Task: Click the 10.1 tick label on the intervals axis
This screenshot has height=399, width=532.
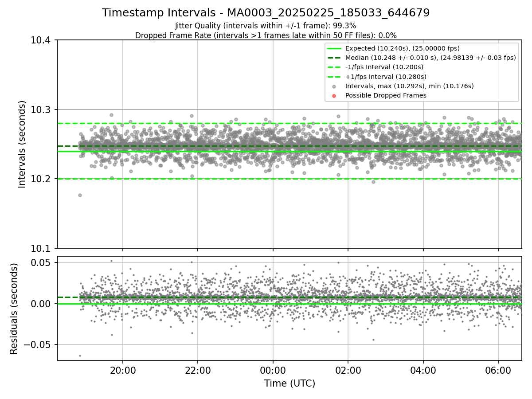Action: (x=42, y=248)
